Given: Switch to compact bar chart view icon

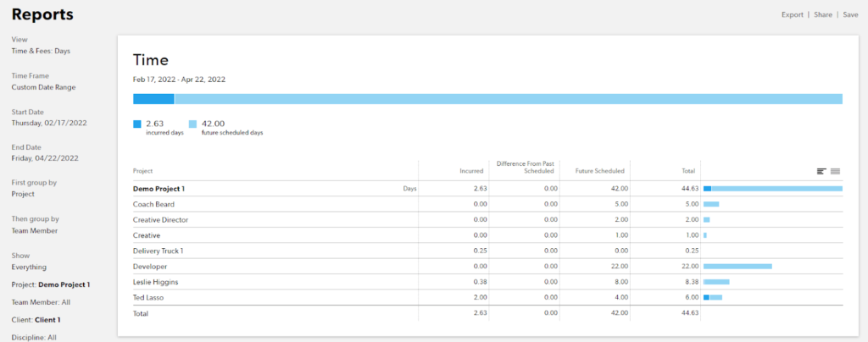Looking at the screenshot, I should (821, 171).
